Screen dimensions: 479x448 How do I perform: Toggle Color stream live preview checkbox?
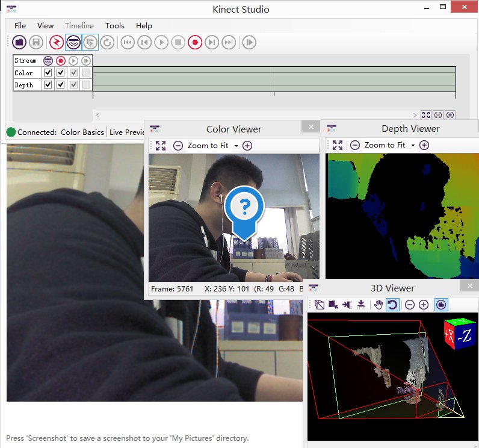pyautogui.click(x=48, y=72)
